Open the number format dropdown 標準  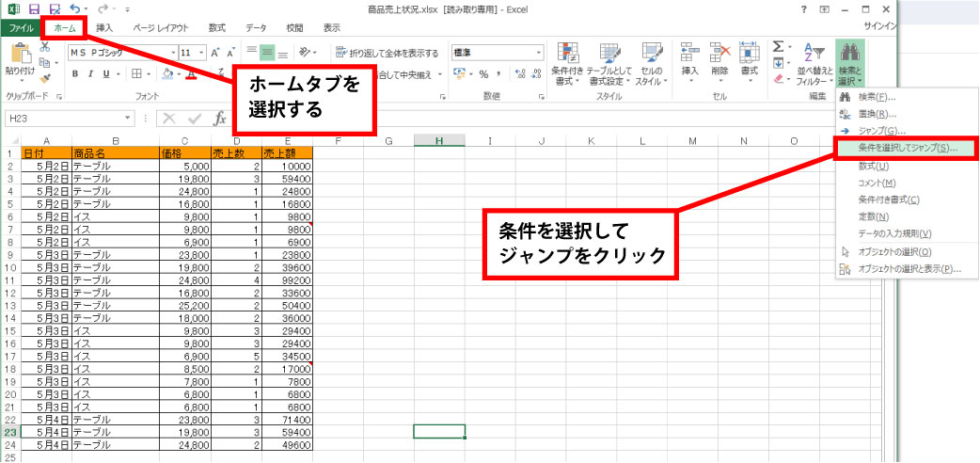tap(539, 53)
